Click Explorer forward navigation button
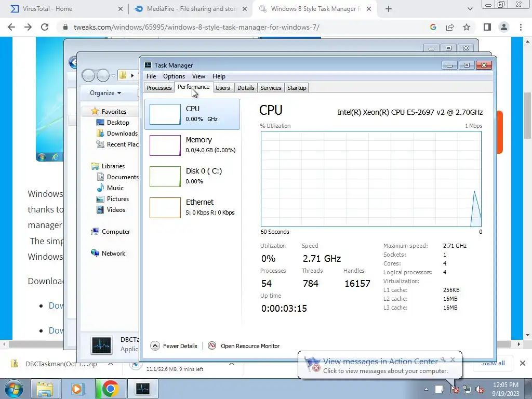Screen dimensions: 532x399 coord(103,75)
